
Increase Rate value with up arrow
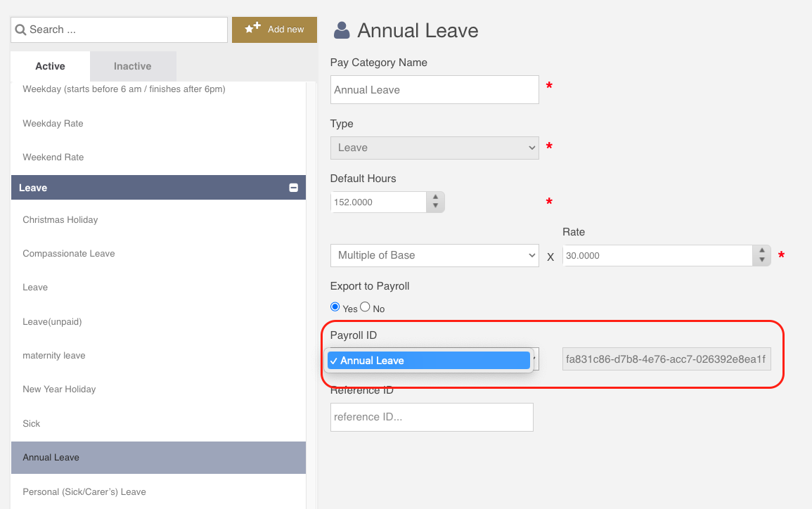tap(762, 251)
